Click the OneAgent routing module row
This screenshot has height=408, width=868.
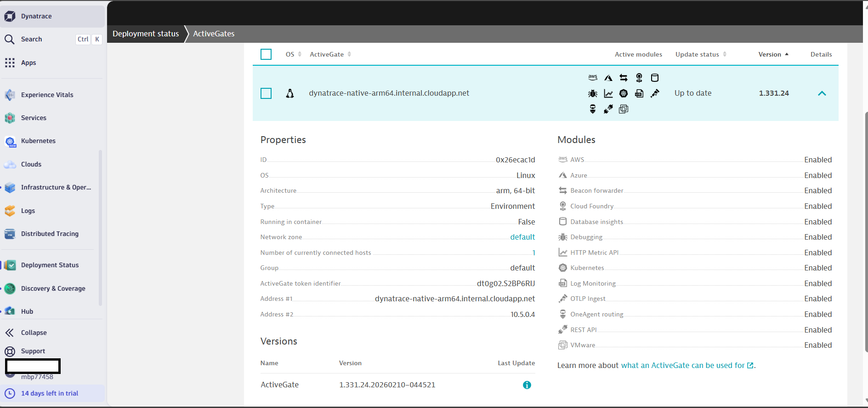[x=695, y=314]
